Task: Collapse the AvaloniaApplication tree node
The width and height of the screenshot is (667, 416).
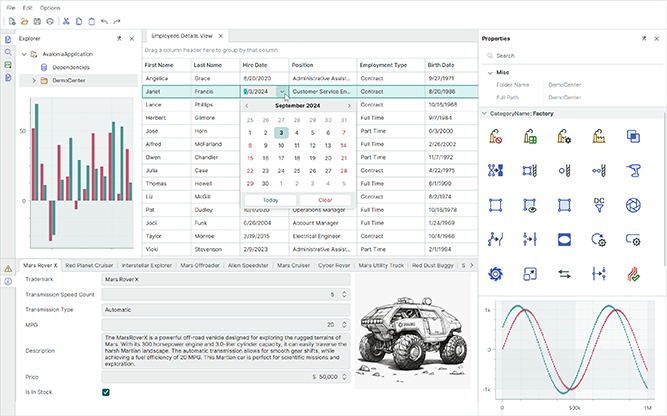Action: 22,54
